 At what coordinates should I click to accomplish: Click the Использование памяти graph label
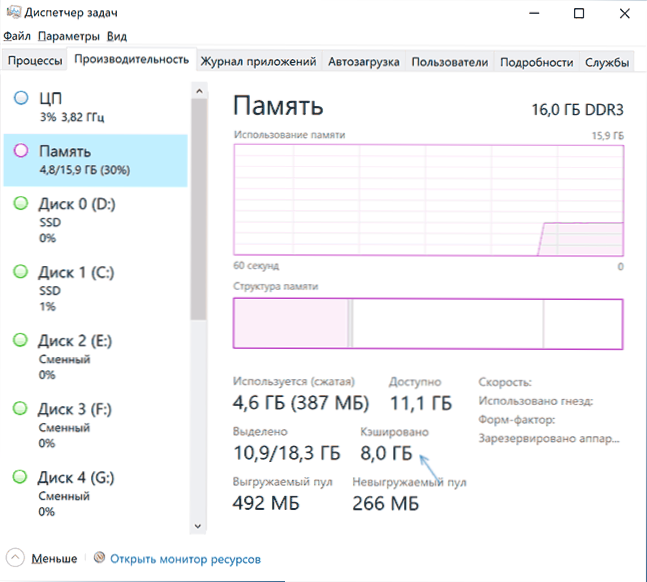289,135
